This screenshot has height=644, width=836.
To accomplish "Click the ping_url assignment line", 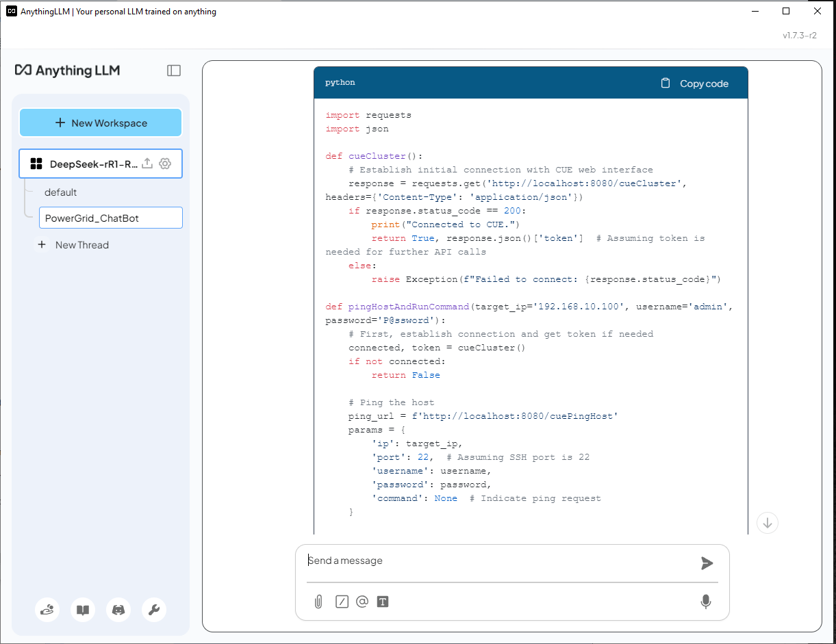I will (x=483, y=416).
